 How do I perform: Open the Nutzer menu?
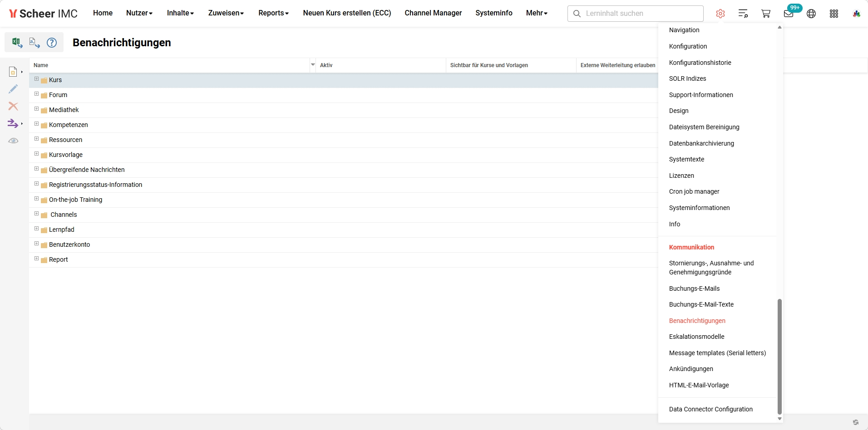(x=139, y=13)
